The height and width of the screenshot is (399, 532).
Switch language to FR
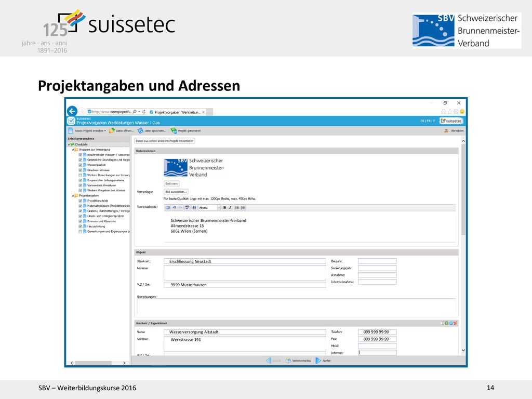pos(428,121)
